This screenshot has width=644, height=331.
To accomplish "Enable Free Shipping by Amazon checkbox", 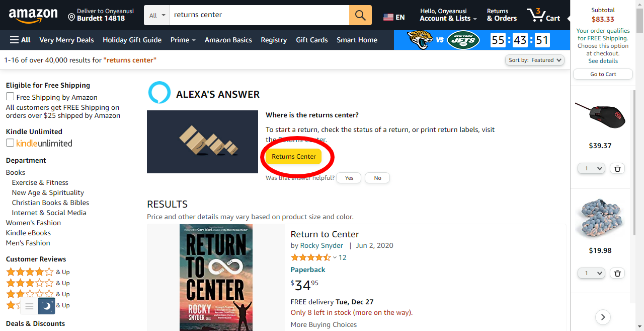I will (10, 96).
